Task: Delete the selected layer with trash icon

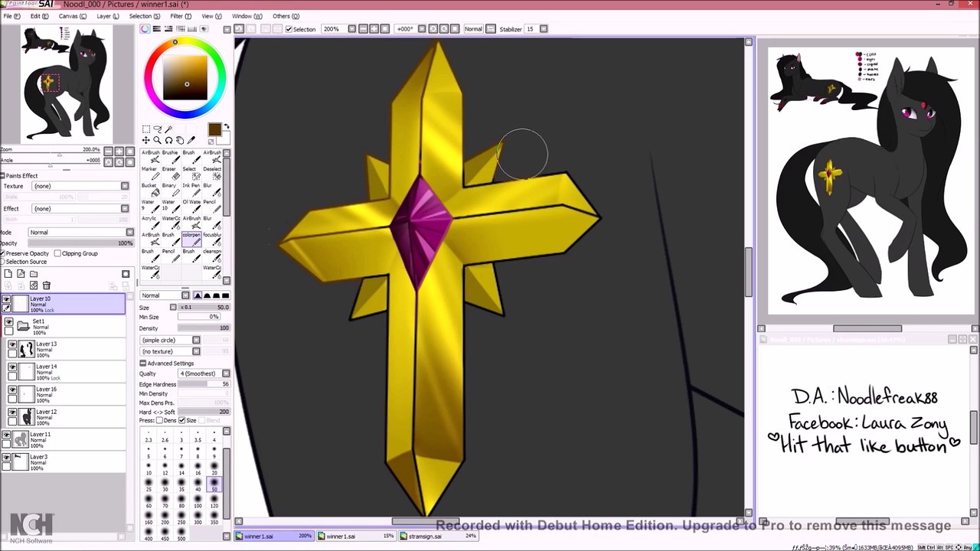Action: click(47, 285)
